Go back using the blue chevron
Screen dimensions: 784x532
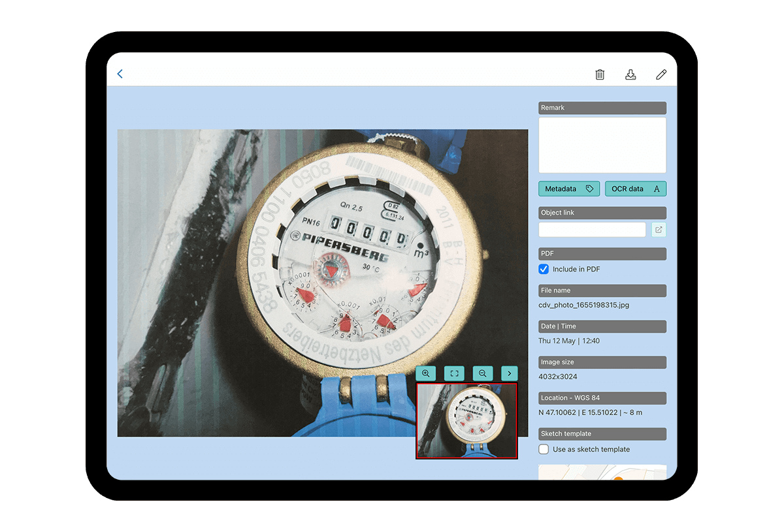(120, 74)
